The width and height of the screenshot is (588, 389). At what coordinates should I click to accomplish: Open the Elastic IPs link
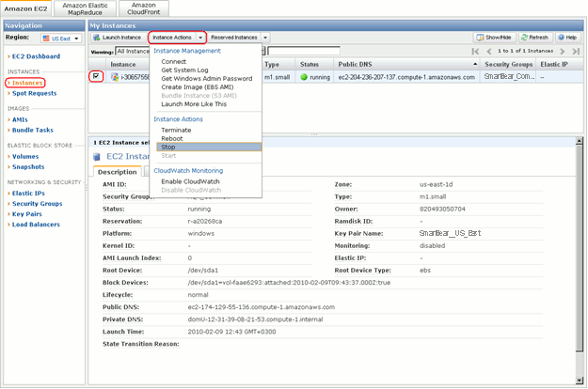(28, 194)
